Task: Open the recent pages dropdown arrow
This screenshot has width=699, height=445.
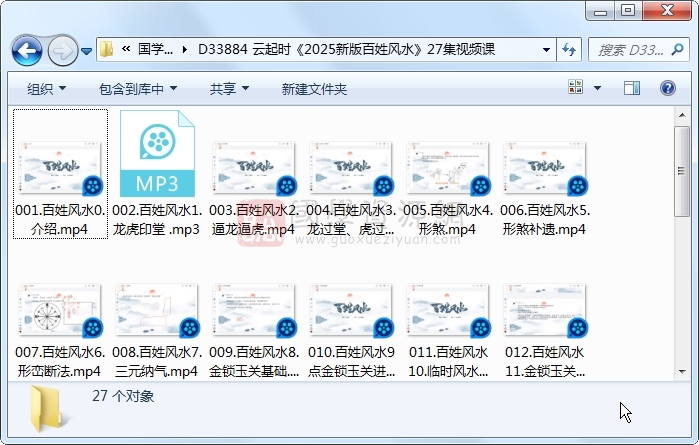Action: click(86, 51)
